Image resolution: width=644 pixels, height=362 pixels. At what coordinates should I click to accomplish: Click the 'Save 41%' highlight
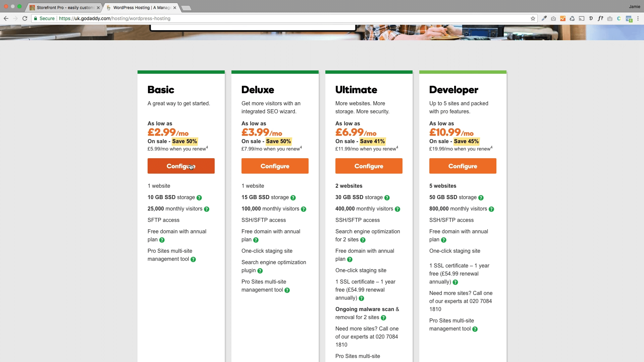pyautogui.click(x=372, y=141)
